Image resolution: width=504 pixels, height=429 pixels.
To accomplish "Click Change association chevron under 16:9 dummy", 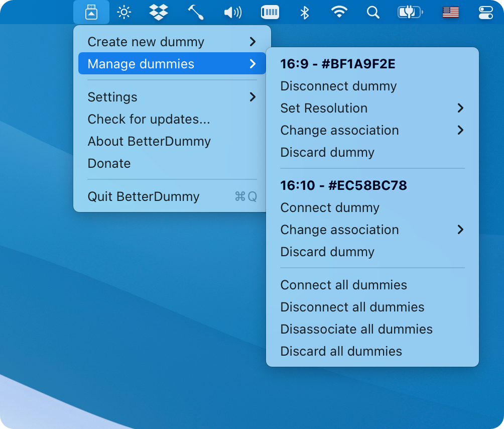I will [461, 130].
